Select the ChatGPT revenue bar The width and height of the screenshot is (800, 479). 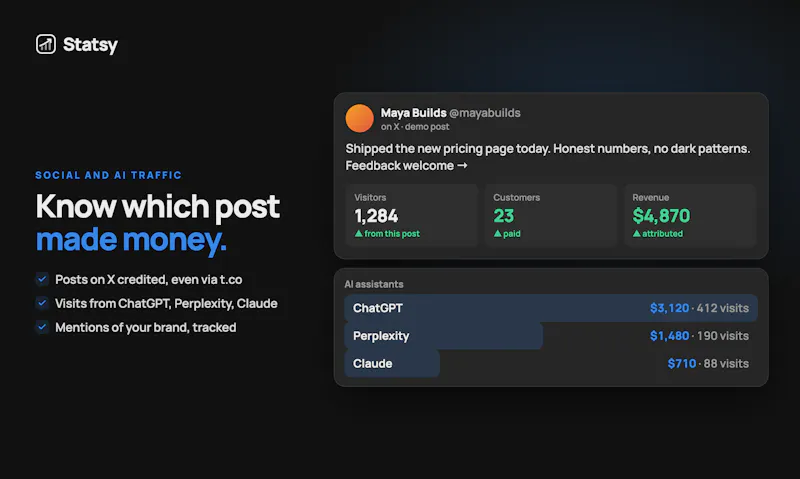click(551, 308)
